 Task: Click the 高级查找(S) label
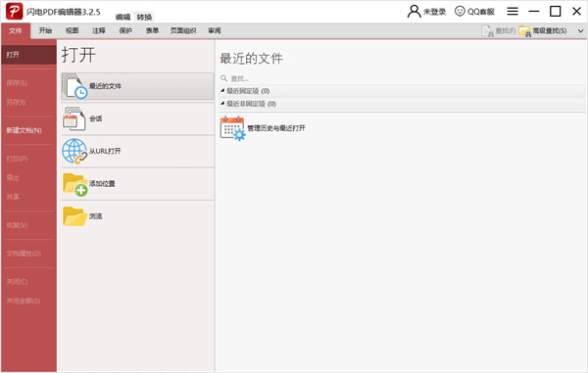(x=550, y=31)
